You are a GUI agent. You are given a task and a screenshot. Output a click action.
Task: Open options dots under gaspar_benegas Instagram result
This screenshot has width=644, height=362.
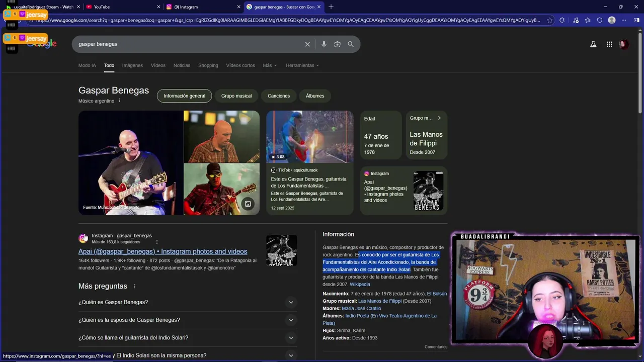[157, 242]
